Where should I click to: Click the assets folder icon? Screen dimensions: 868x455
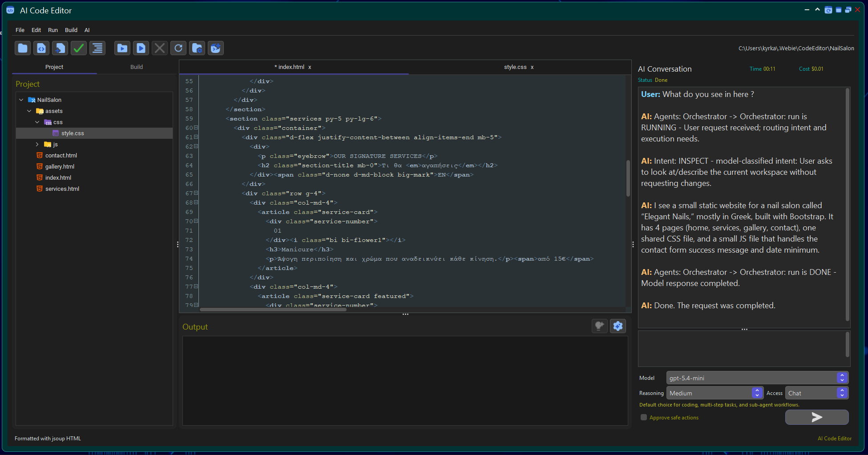[40, 111]
